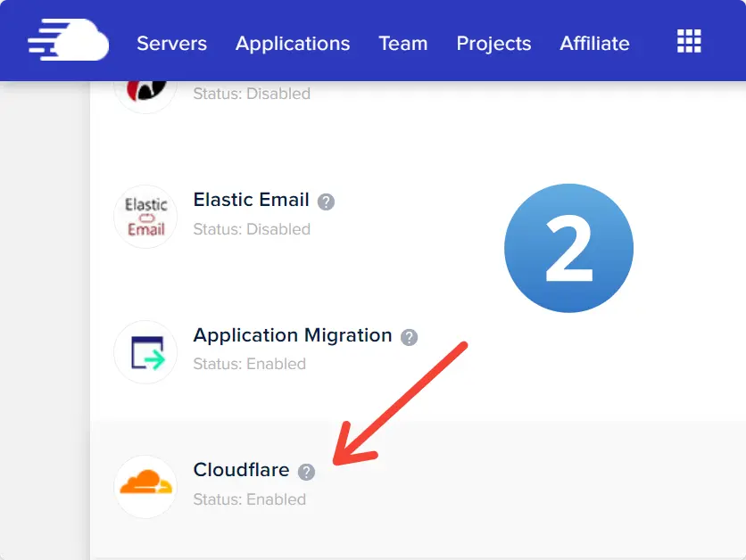Screen dimensions: 746x560
Task: Click the Cloudflare 'Status: Enabled' text
Action: (x=250, y=499)
